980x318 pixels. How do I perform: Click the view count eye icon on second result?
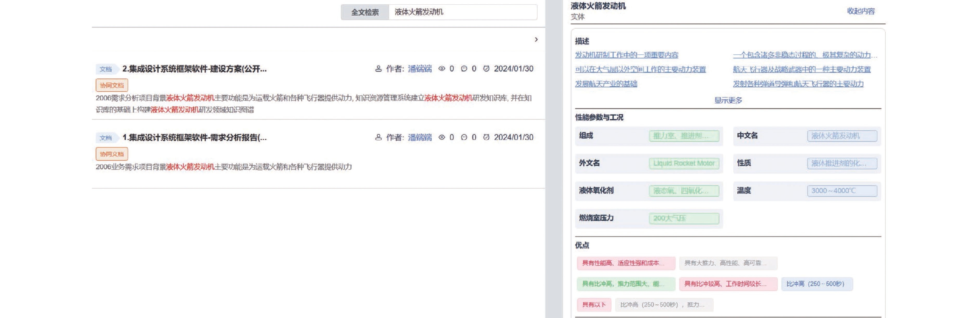441,137
